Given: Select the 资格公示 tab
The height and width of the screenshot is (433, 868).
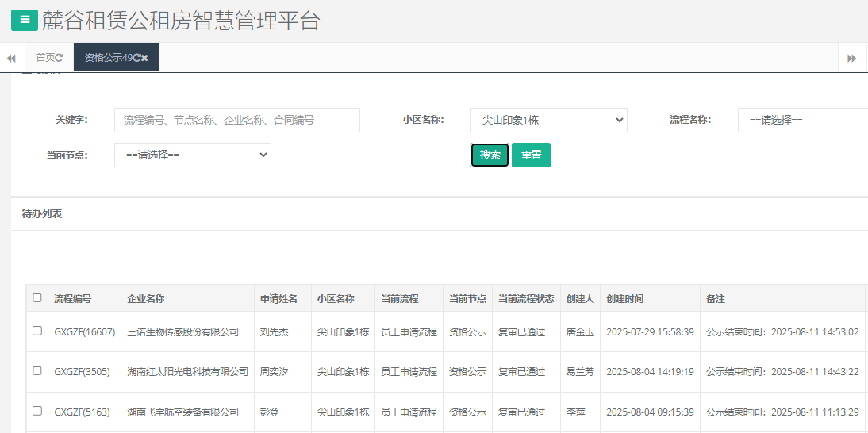Looking at the screenshot, I should [108, 58].
